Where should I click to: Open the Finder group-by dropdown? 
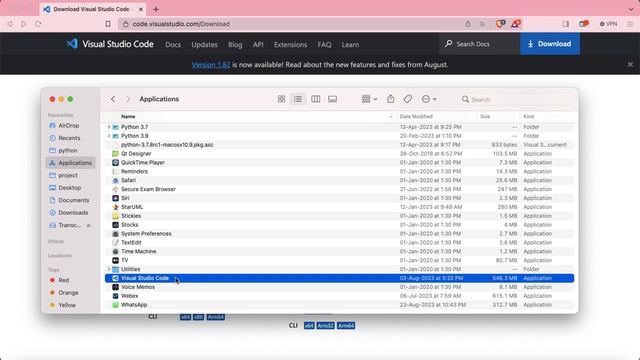(369, 99)
